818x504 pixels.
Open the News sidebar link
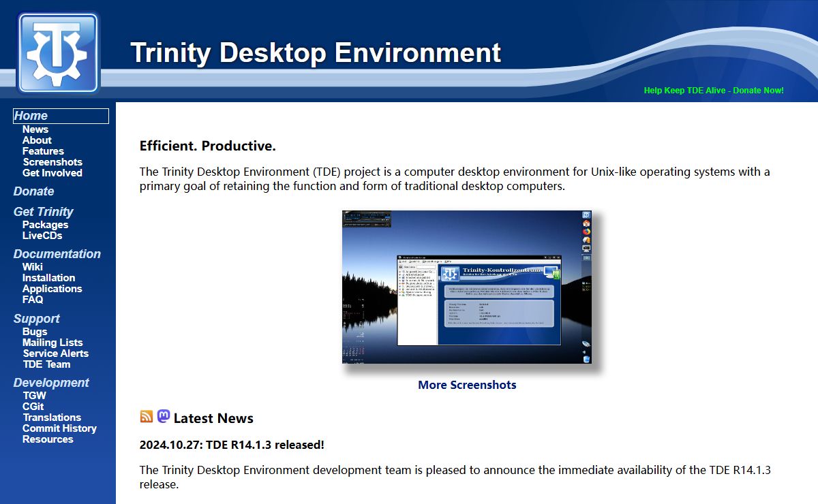tap(35, 129)
